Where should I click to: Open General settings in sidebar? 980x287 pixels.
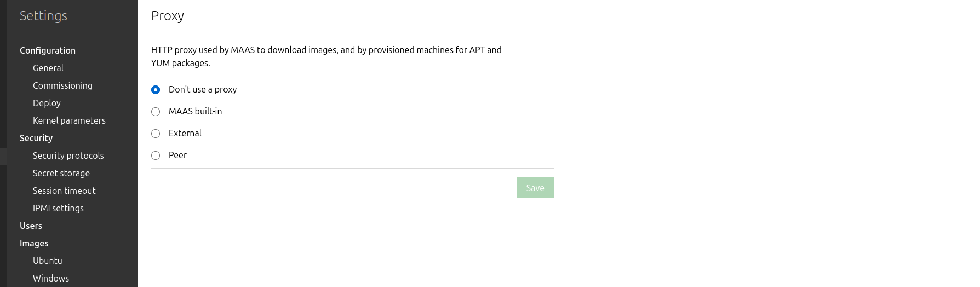pyautogui.click(x=48, y=68)
